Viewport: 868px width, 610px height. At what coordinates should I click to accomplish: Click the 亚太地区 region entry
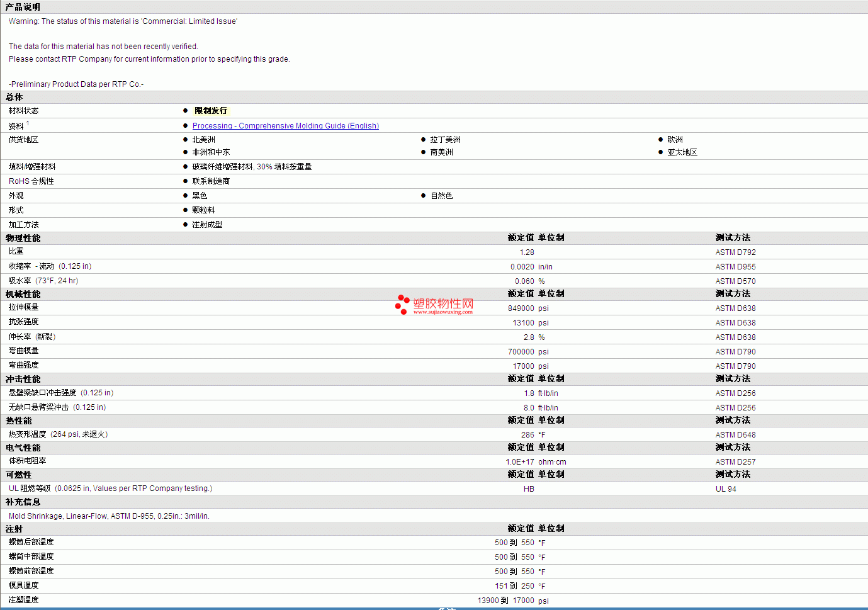[x=683, y=152]
